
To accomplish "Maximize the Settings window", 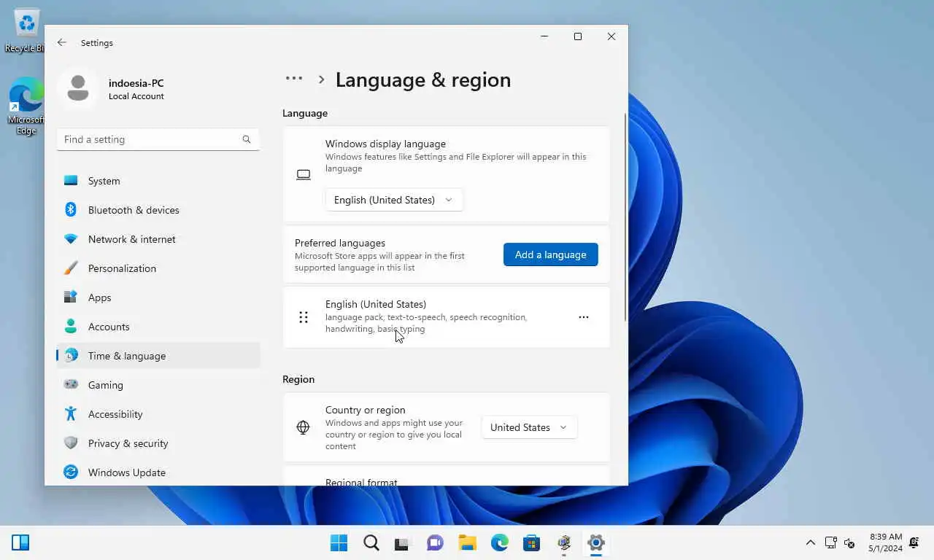I will [x=578, y=36].
